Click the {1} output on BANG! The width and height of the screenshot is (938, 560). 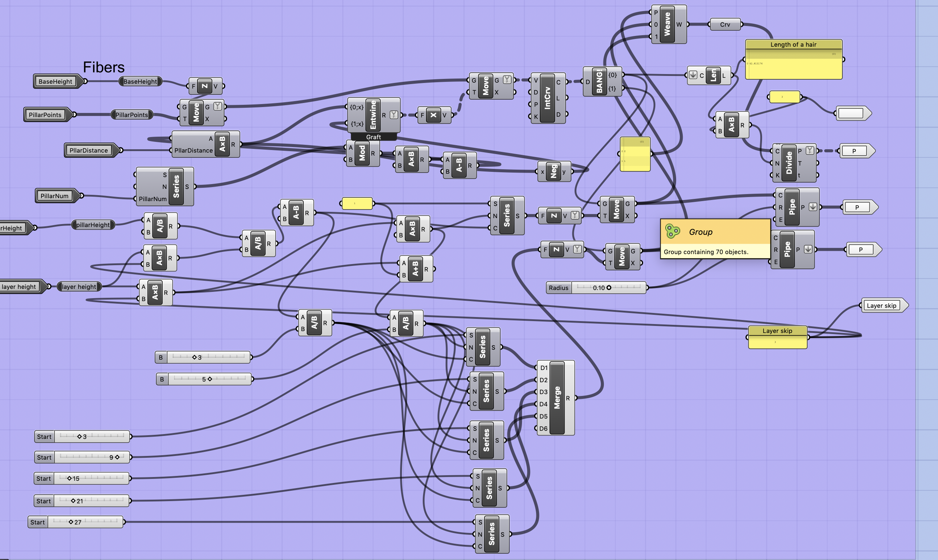612,89
